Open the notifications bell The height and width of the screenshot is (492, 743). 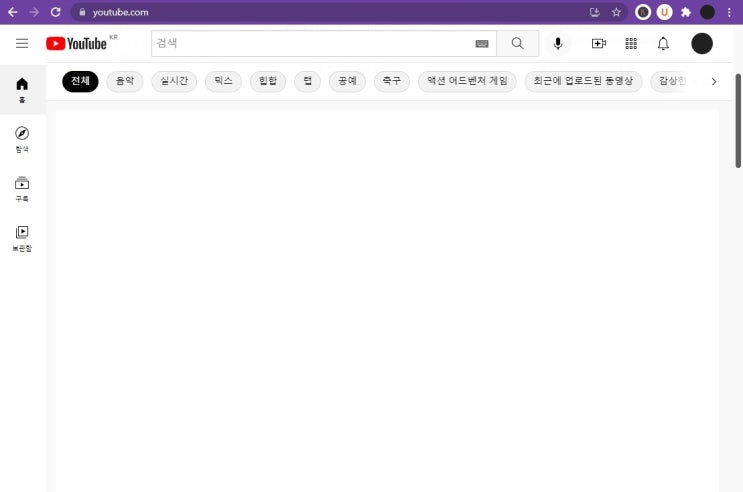(663, 44)
